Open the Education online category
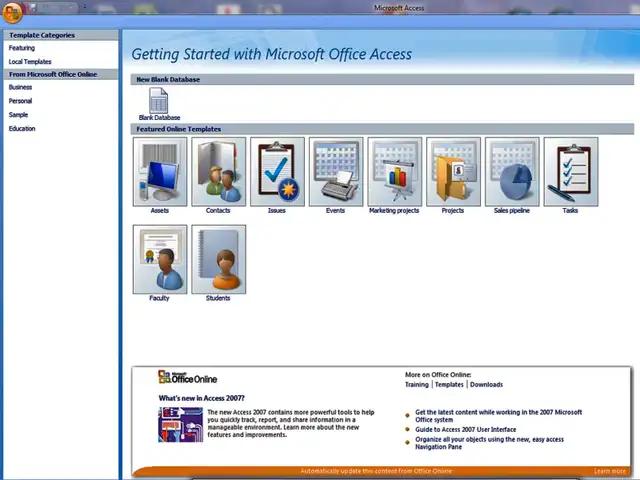Image resolution: width=640 pixels, height=480 pixels. click(22, 129)
